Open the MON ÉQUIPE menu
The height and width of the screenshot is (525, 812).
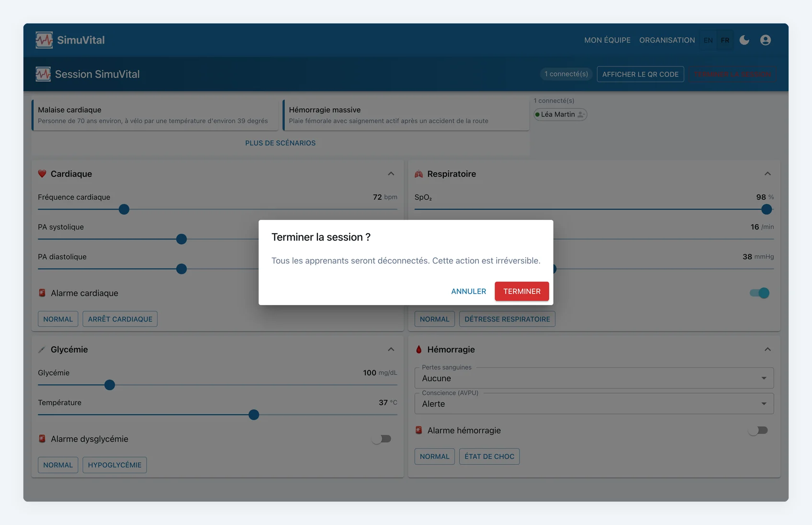point(607,40)
